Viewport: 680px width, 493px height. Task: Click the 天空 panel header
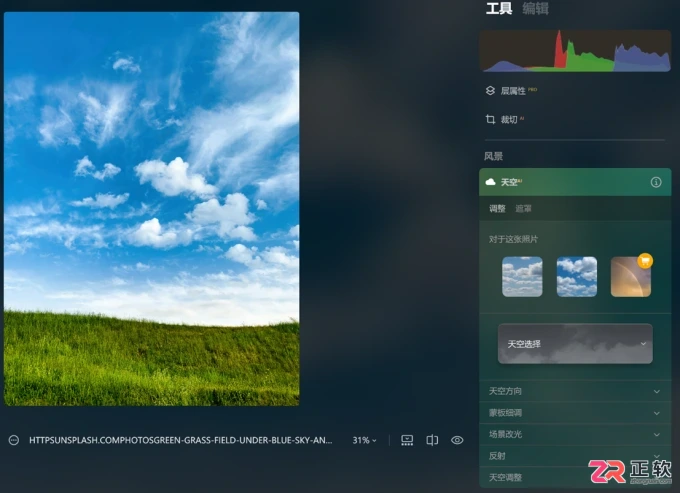tap(575, 182)
